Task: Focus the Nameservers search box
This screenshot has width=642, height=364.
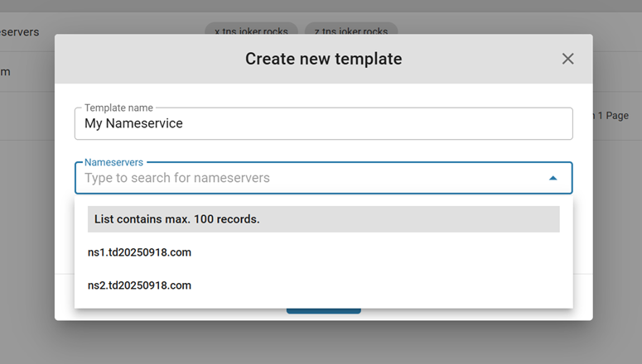Action: (x=307, y=178)
